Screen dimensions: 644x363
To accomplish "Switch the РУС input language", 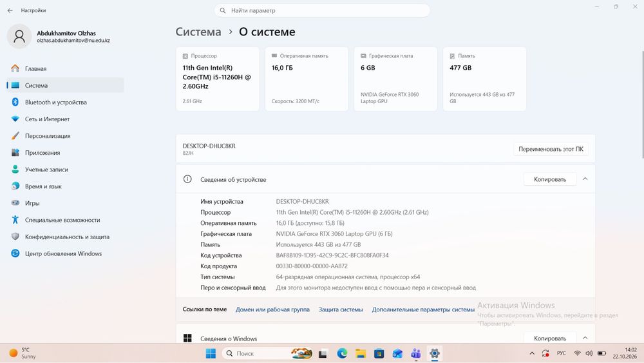I will click(562, 353).
